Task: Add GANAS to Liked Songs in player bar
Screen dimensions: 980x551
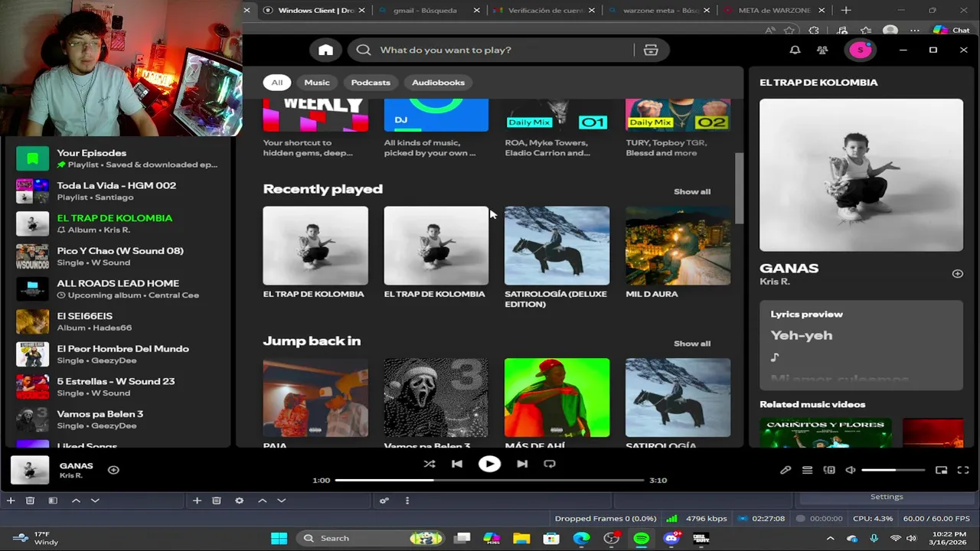Action: [x=113, y=470]
